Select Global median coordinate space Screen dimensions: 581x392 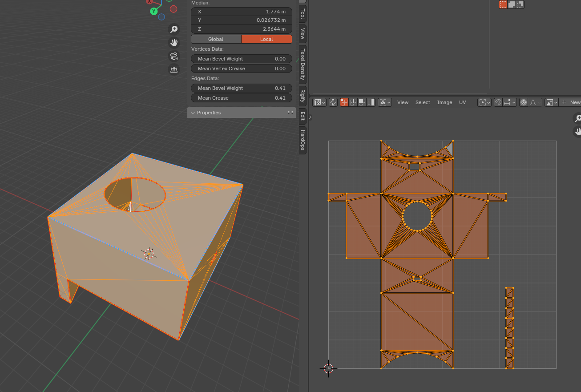[216, 39]
